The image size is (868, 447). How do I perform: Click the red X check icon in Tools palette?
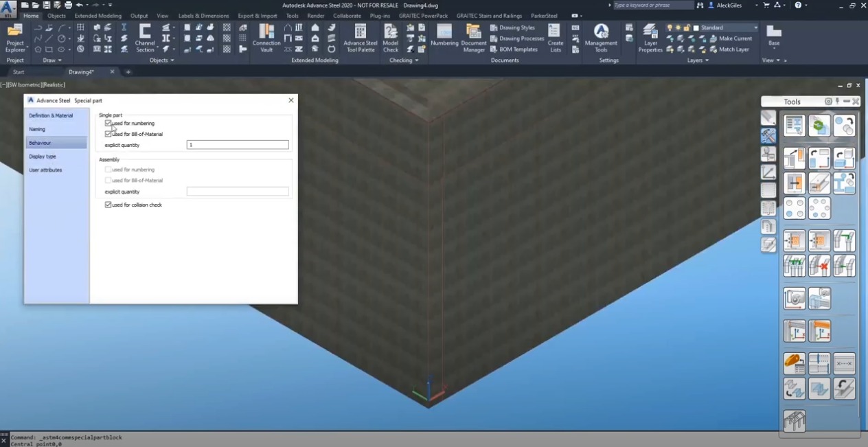[x=819, y=266]
